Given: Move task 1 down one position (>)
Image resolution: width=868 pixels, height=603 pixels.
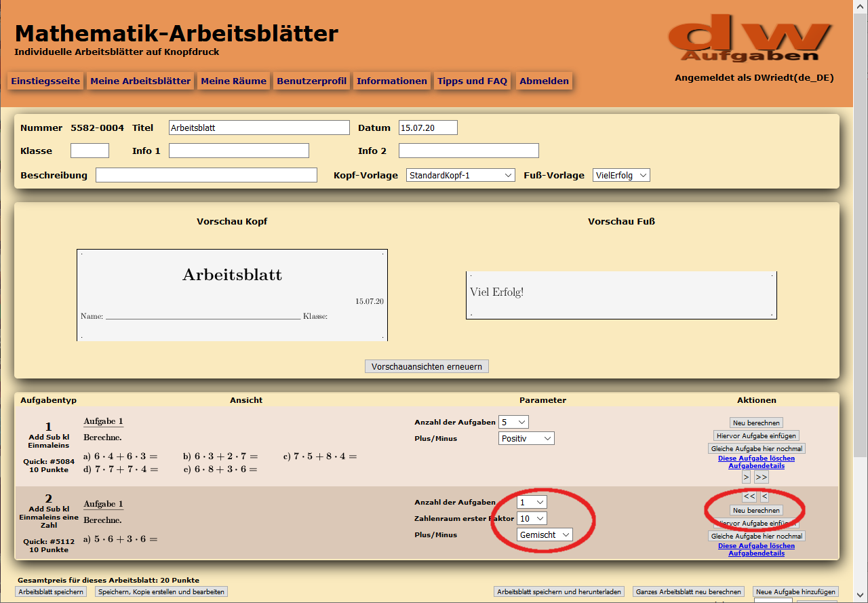Looking at the screenshot, I should pyautogui.click(x=747, y=478).
